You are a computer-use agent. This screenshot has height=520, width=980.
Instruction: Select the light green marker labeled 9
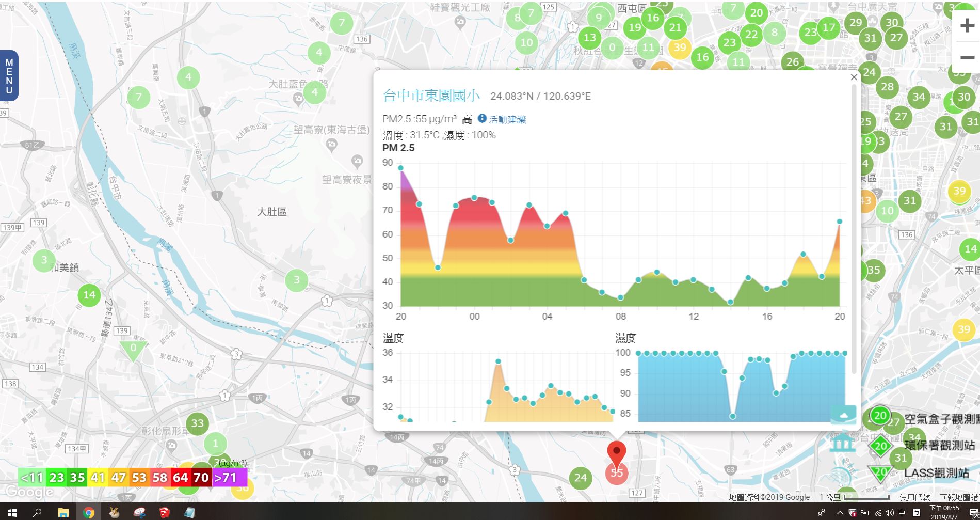point(599,17)
